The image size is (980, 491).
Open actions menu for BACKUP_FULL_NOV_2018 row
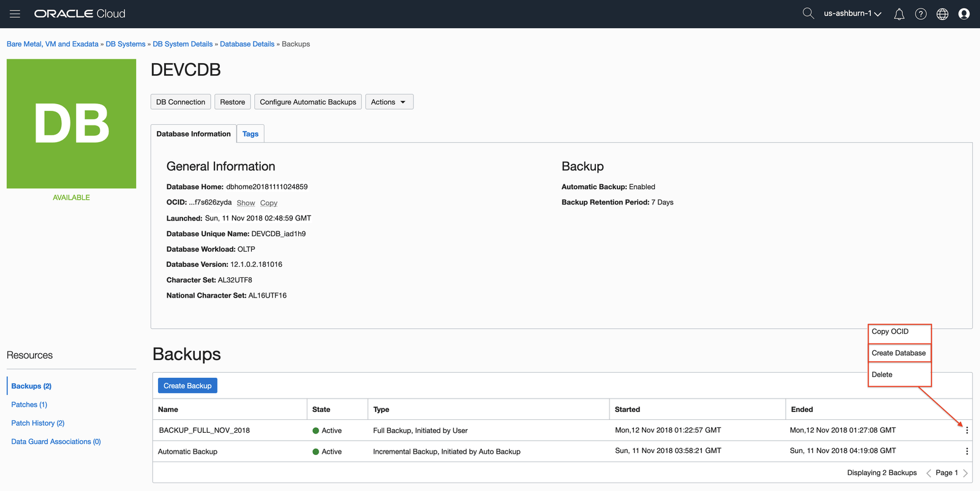[x=967, y=430]
